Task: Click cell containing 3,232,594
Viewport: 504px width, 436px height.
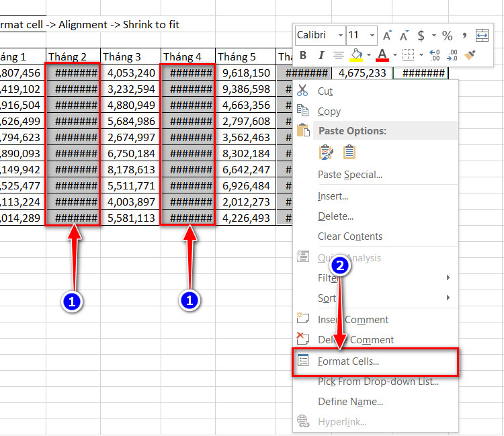Action: click(130, 89)
